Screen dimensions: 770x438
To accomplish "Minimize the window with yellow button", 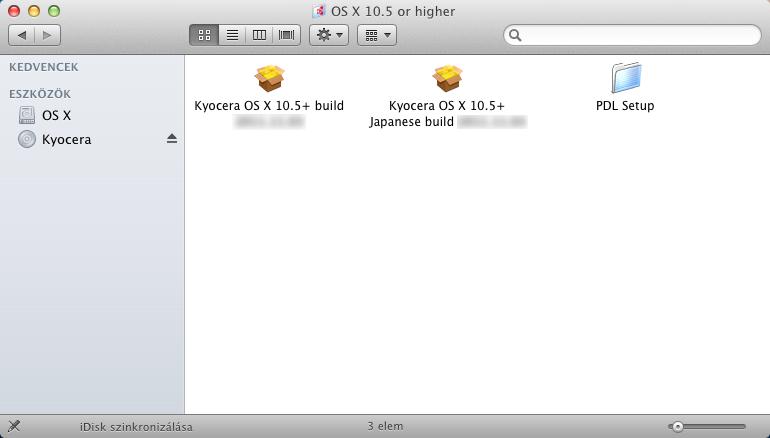I will point(34,11).
